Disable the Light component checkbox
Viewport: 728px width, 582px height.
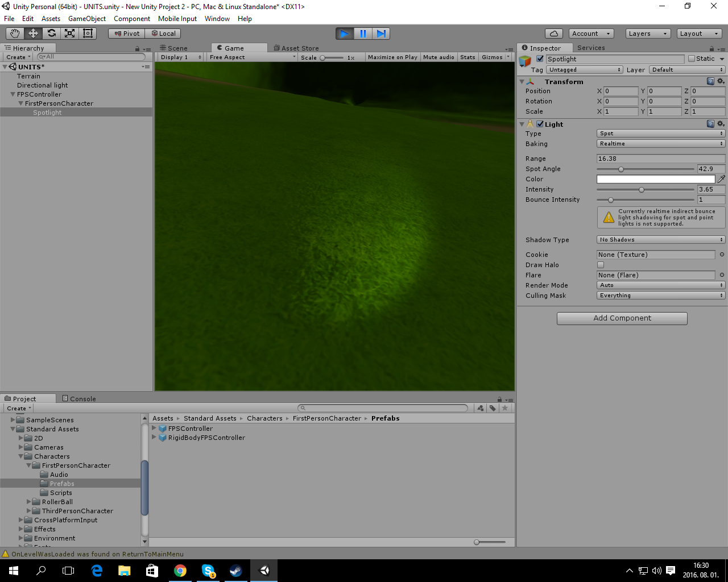click(540, 124)
